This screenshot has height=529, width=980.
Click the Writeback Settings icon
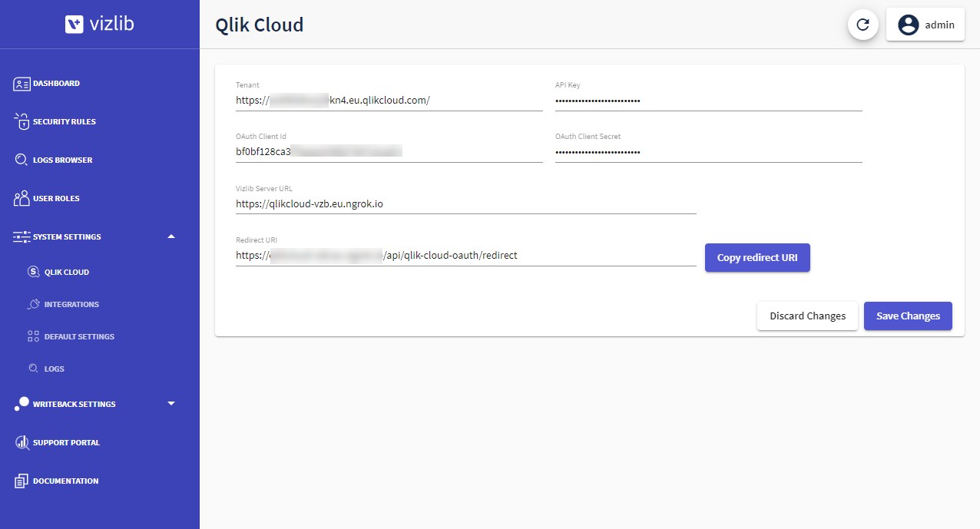tap(22, 404)
